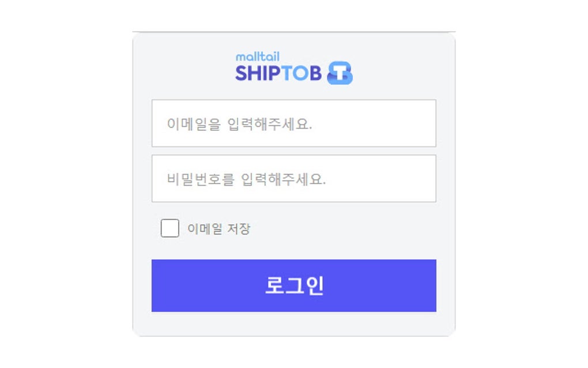Click the malltail logo above SHIPTOB
588x368 pixels.
pos(257,57)
